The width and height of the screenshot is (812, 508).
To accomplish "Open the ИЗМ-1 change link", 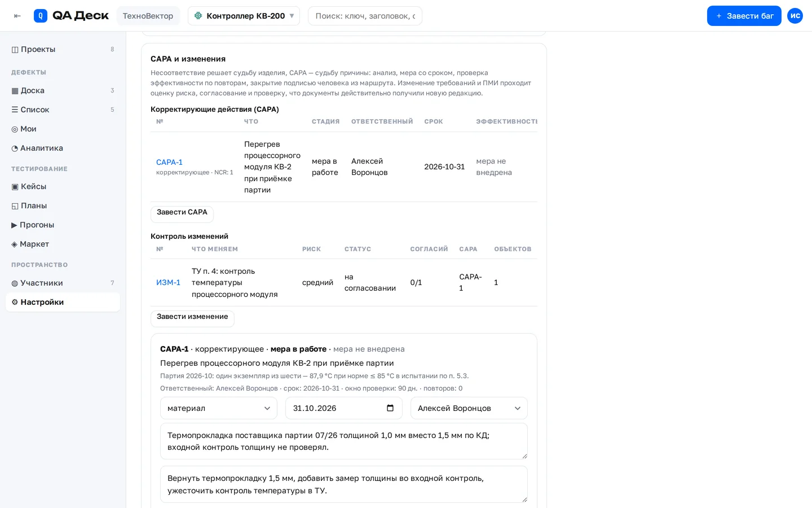I will (x=168, y=282).
